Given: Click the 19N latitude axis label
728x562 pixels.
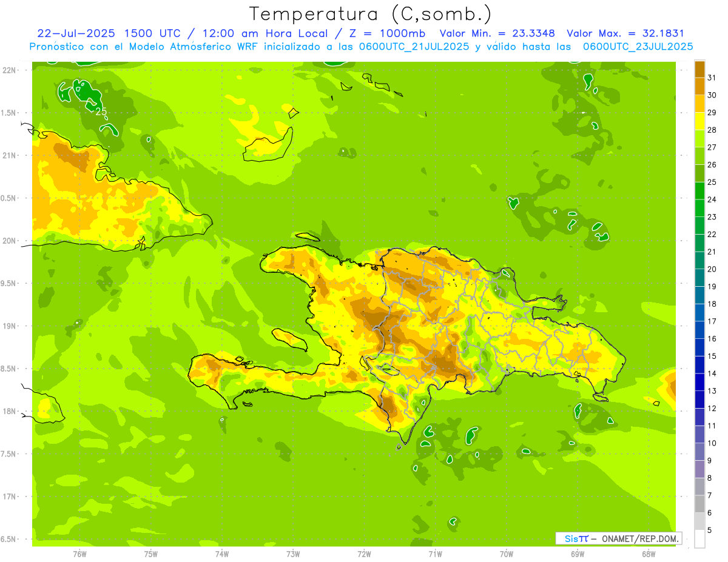Looking at the screenshot, I should (9, 326).
